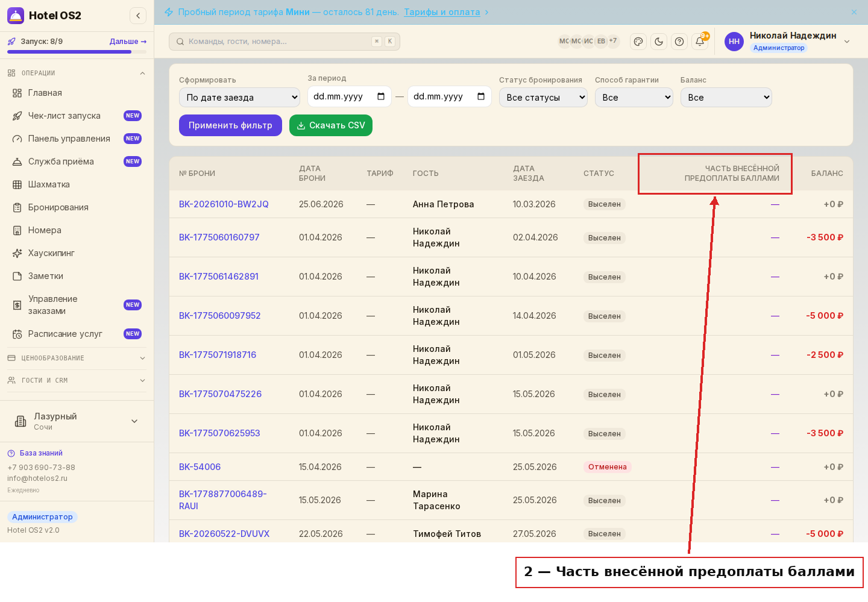Image resolution: width=868 pixels, height=602 pixels.
Task: Click the command search input field
Action: (x=285, y=42)
